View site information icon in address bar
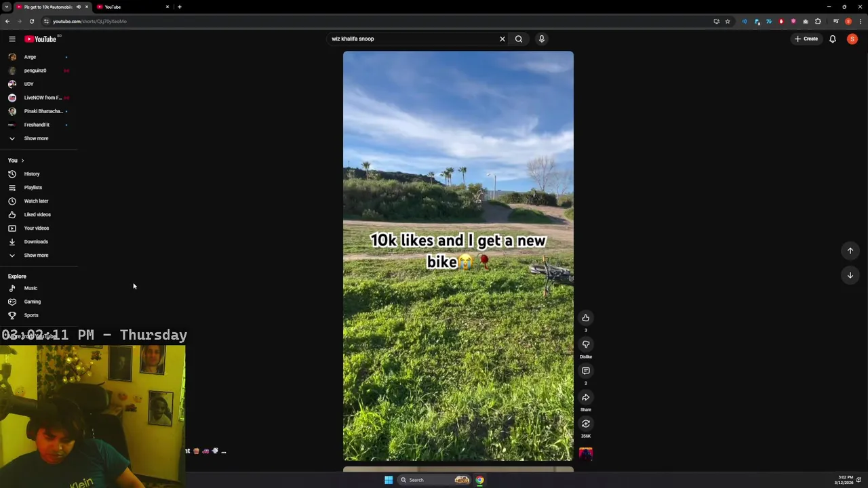The image size is (868, 488). point(46,21)
